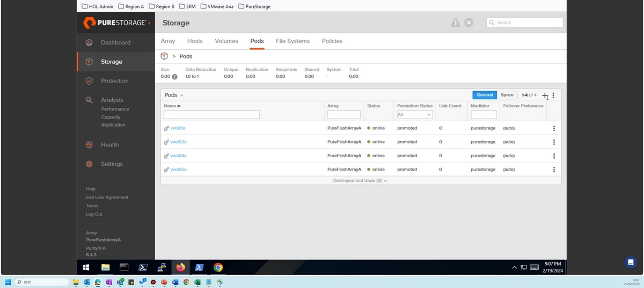
Task: Open the Array tab
Action: [x=168, y=41]
